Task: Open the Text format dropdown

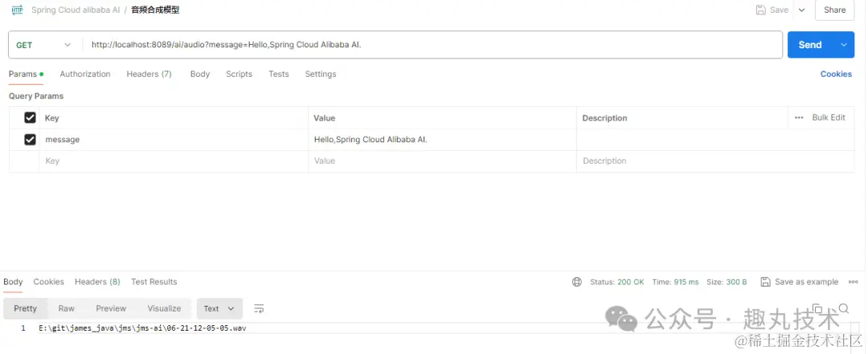Action: tap(219, 308)
